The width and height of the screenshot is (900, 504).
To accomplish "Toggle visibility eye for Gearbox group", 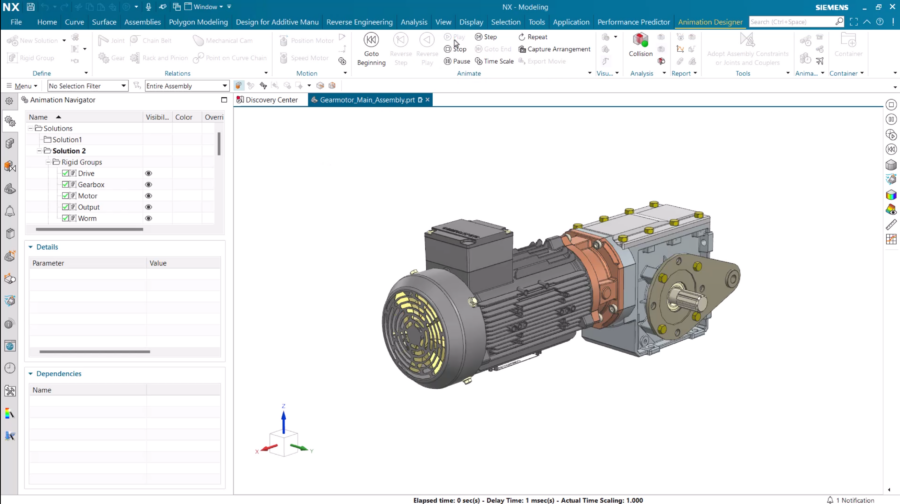I will coord(148,185).
